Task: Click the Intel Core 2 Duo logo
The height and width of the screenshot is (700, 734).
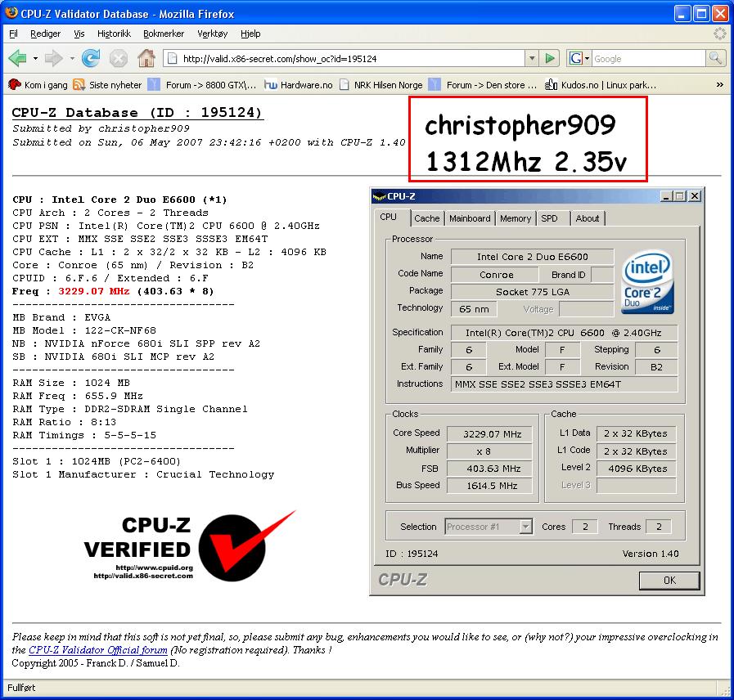Action: point(648,281)
